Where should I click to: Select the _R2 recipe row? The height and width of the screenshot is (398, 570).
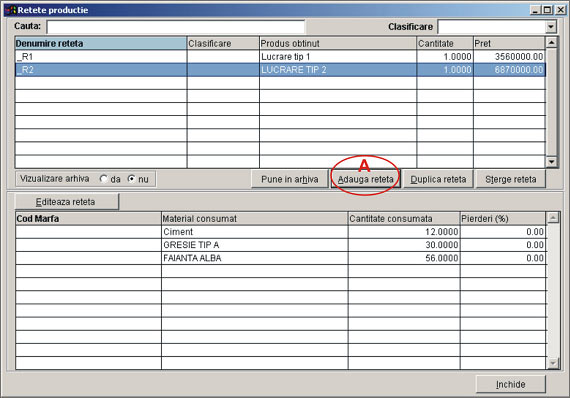click(280, 70)
